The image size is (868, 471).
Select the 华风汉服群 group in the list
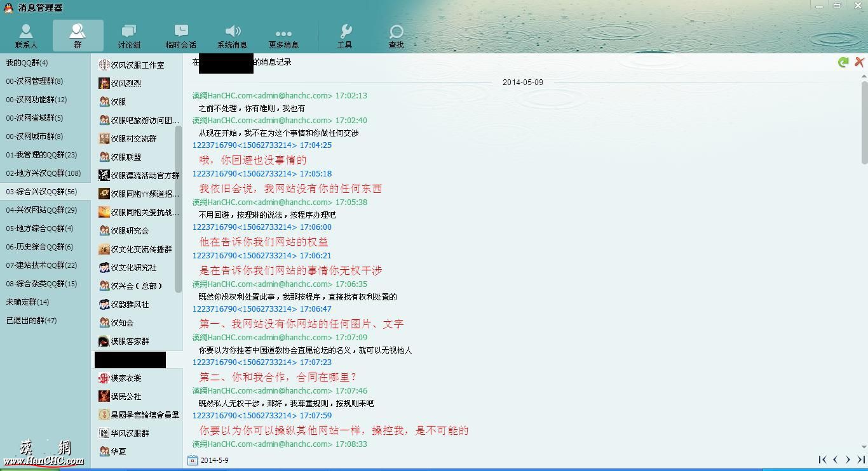130,433
